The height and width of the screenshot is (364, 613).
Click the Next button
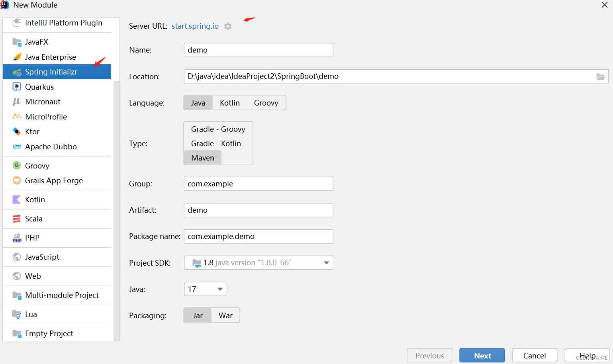pyautogui.click(x=482, y=356)
